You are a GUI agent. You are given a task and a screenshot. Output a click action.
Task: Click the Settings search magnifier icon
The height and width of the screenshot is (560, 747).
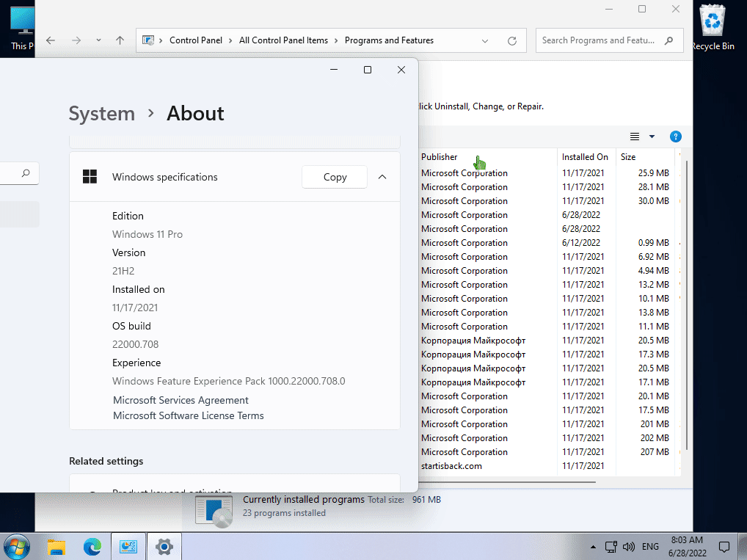pos(26,173)
